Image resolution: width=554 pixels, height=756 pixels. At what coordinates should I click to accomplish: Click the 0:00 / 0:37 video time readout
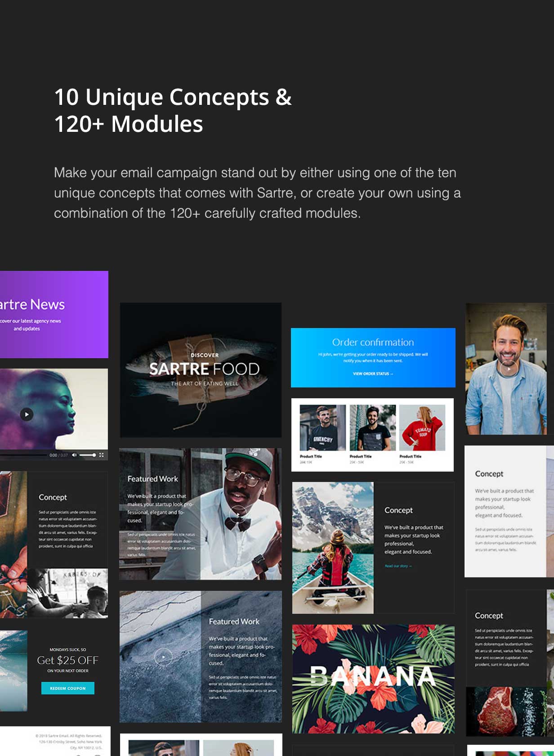coord(58,455)
